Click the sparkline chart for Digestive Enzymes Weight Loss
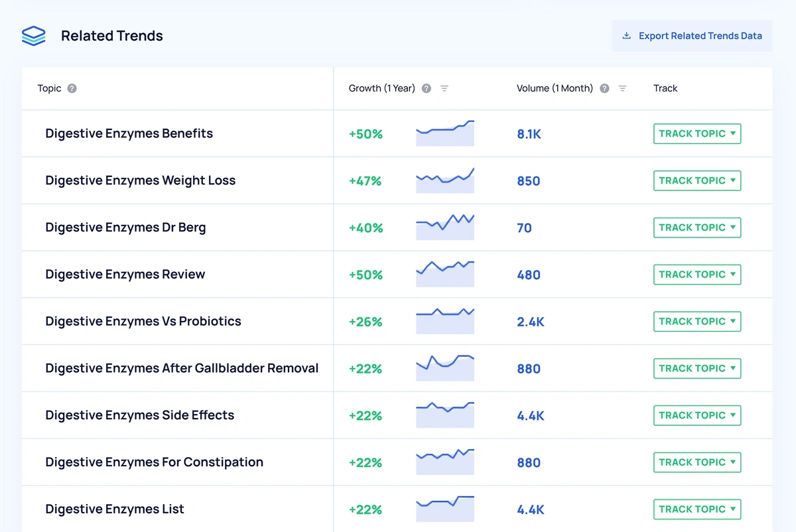This screenshot has width=796, height=532. (x=445, y=180)
